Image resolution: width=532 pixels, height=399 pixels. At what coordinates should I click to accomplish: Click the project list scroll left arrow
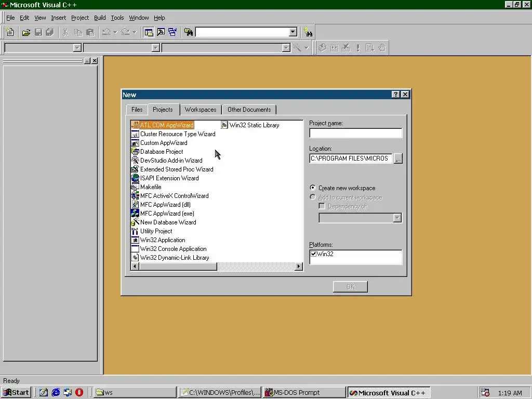tap(135, 267)
